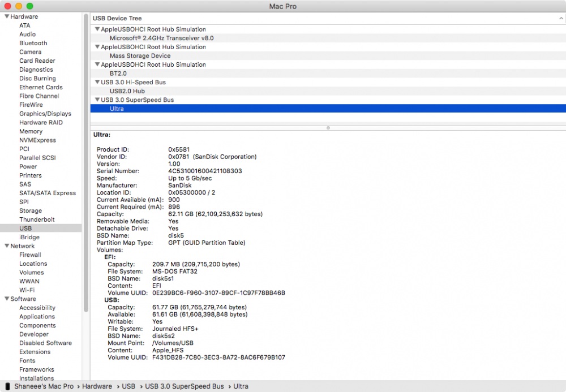Select SAS in the sidebar
The height and width of the screenshot is (392, 566).
[x=25, y=184]
